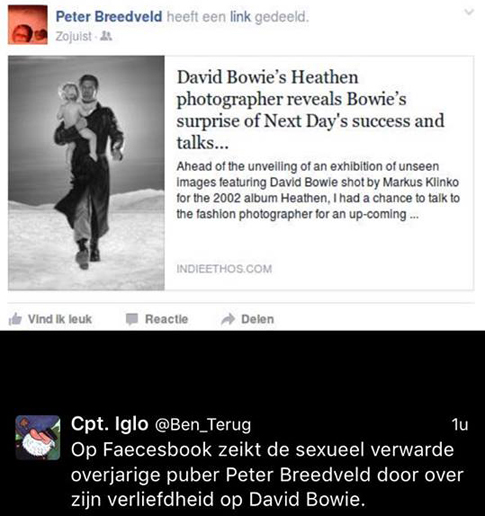485x516 pixels.
Task: Expand the post options chevron
Action: coord(469,12)
